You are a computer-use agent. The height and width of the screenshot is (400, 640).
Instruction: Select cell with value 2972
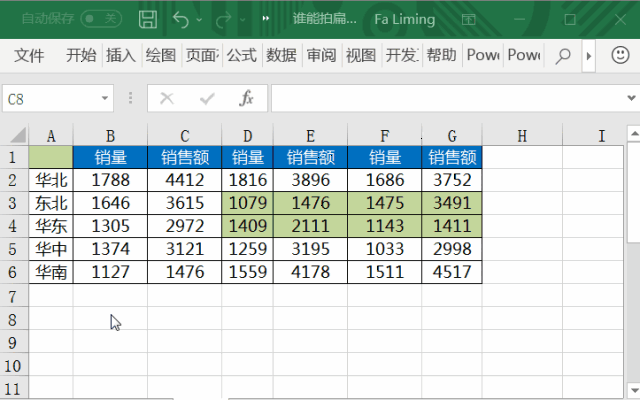click(184, 226)
